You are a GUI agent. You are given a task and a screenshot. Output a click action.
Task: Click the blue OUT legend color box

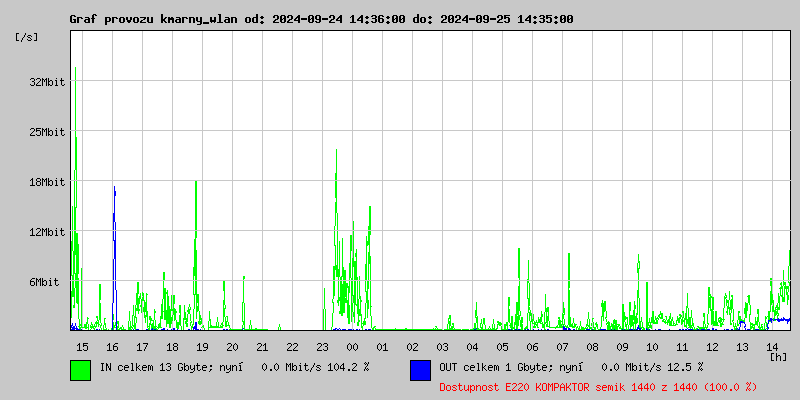[x=420, y=370]
